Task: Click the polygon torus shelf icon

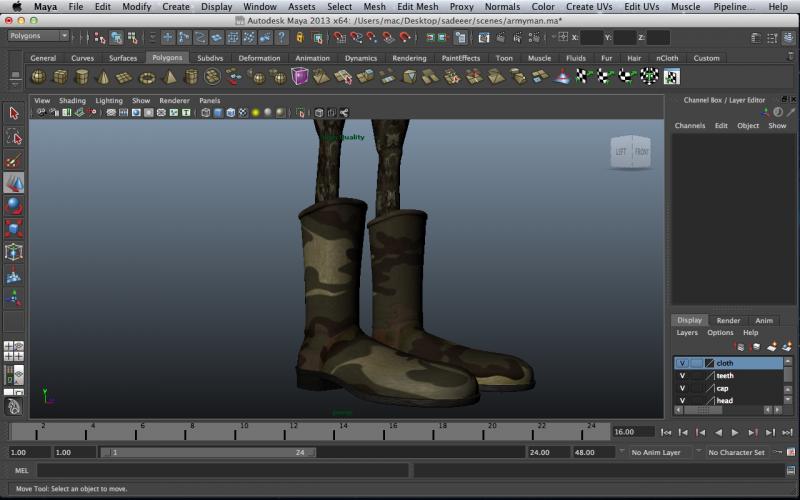Action: 147,77
